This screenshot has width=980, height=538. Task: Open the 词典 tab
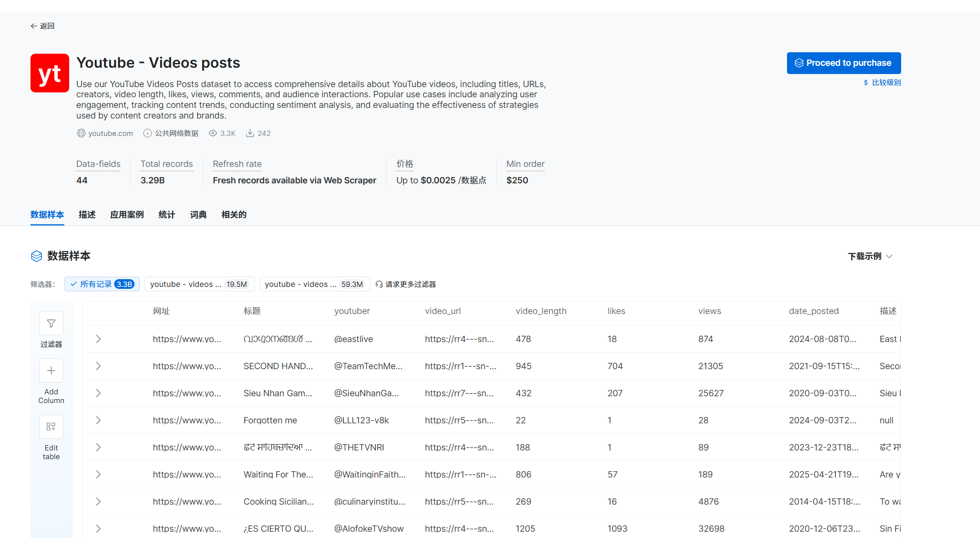click(x=198, y=215)
